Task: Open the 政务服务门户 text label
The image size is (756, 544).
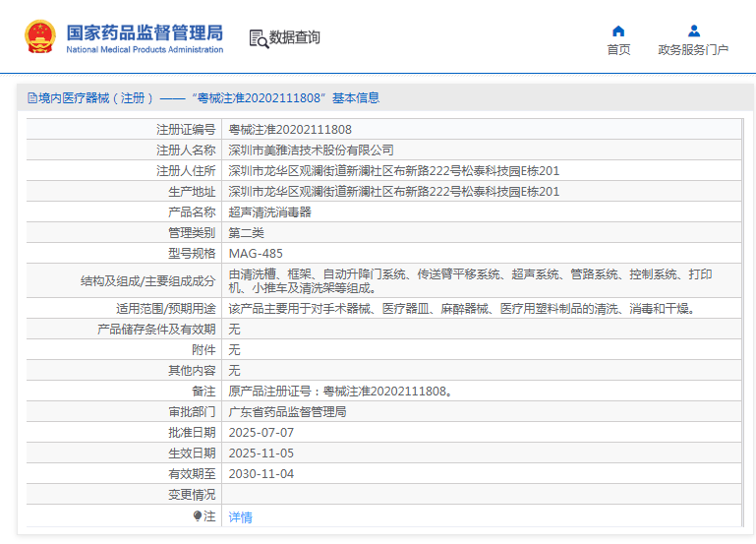Action: click(693, 50)
